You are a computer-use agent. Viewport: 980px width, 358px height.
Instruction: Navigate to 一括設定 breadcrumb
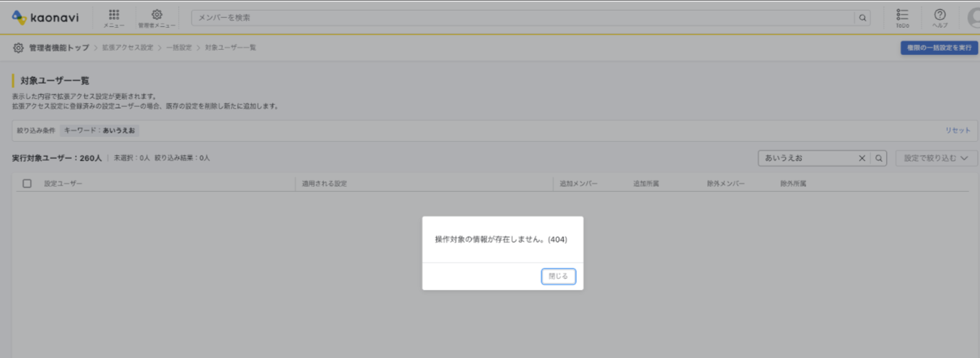coord(179,48)
